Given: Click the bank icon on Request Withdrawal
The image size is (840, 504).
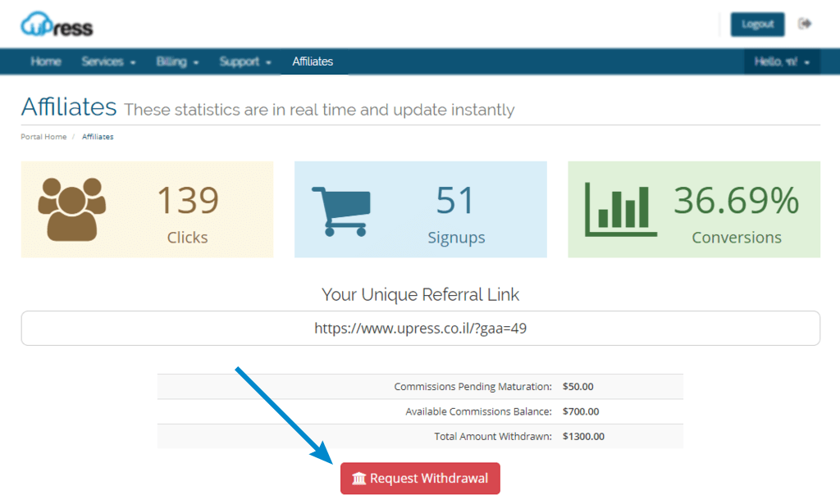Looking at the screenshot, I should tap(359, 479).
